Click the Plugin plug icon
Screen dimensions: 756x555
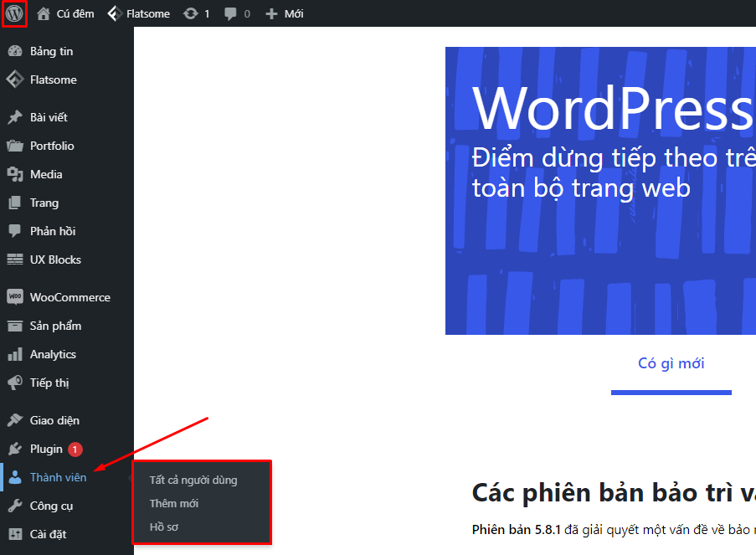[x=15, y=449]
